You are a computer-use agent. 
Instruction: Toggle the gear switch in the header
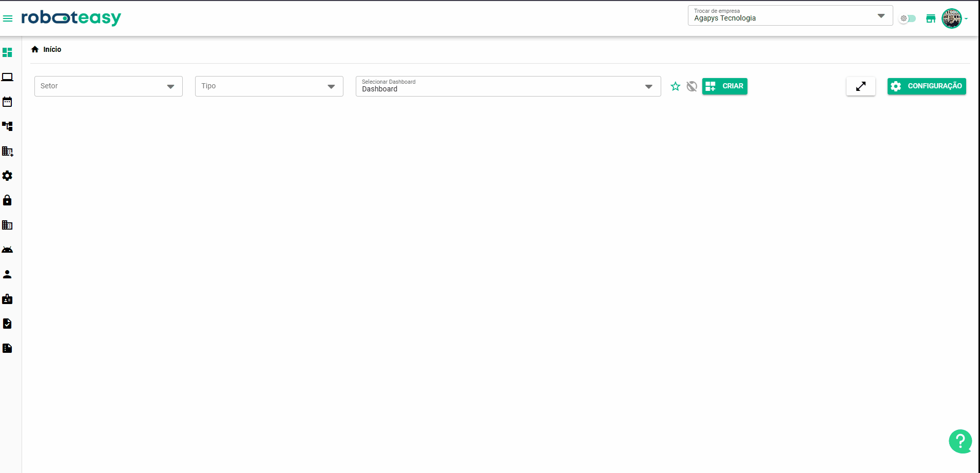907,18
